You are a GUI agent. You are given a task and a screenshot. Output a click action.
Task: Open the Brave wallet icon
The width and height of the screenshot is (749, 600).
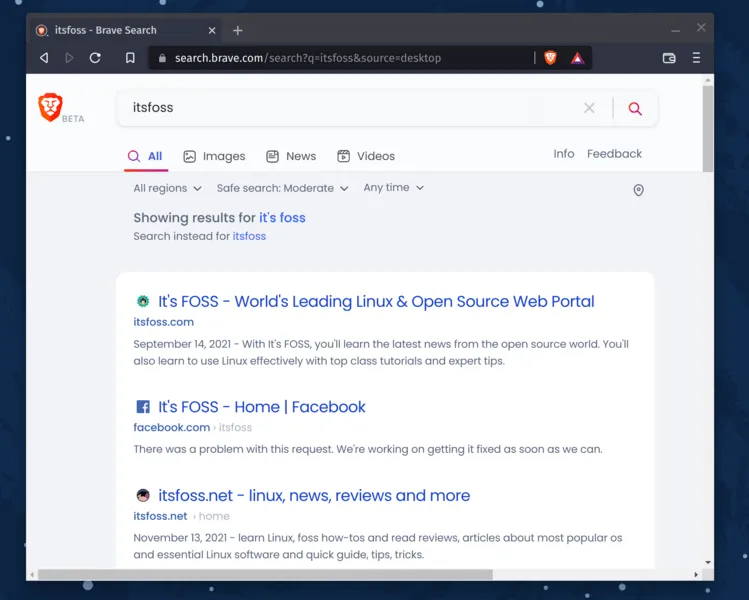point(669,58)
